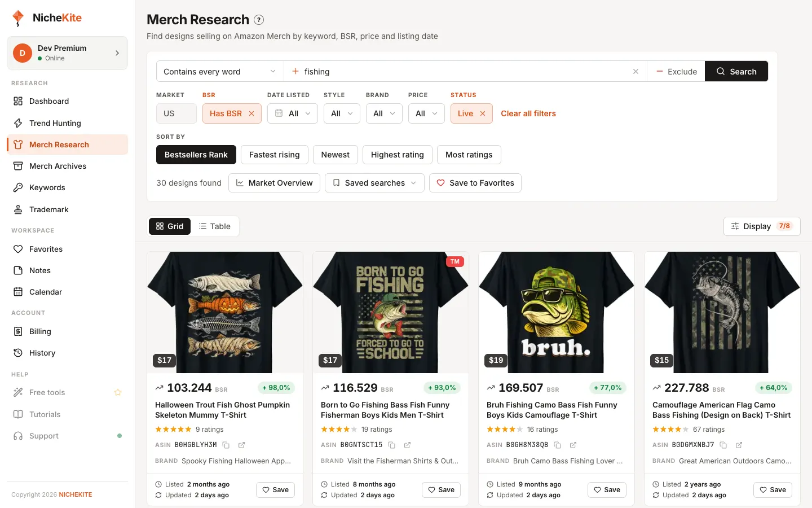Click Save to Favorites button
Viewport: 812px width, 508px height.
475,183
